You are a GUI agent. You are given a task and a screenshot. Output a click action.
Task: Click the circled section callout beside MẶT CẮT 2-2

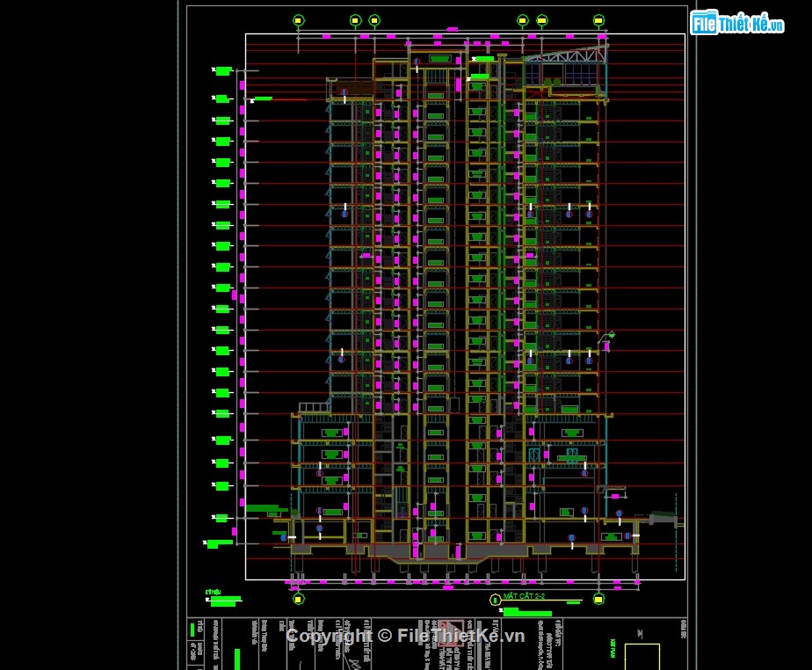[495, 599]
